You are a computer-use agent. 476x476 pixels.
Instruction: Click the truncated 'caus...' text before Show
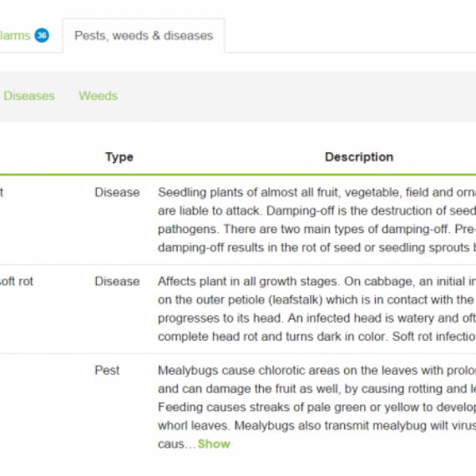[177, 443]
